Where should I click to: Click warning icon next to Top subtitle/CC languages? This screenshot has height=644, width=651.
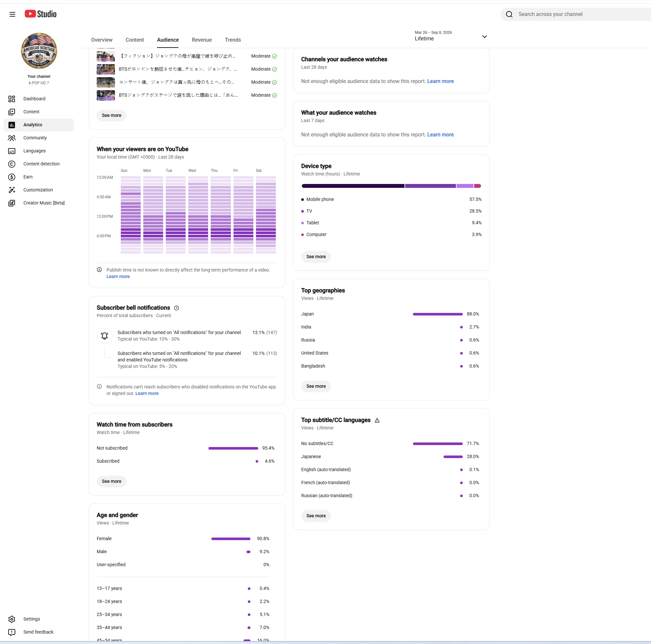tap(377, 420)
